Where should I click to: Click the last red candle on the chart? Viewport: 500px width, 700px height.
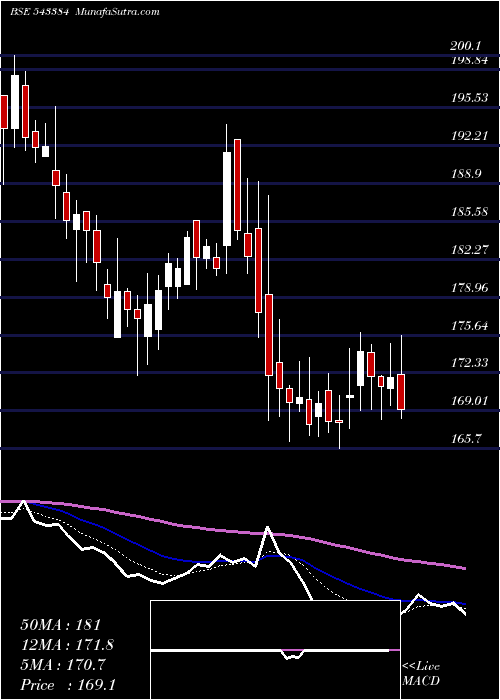pos(401,392)
